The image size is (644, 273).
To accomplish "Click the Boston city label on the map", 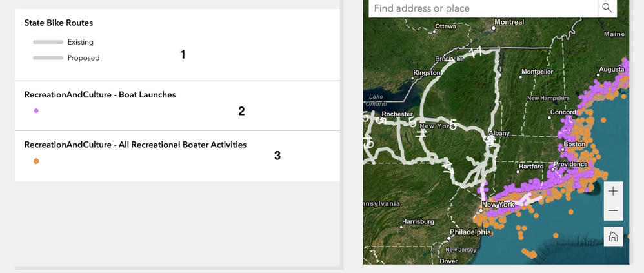I will coord(574,144).
